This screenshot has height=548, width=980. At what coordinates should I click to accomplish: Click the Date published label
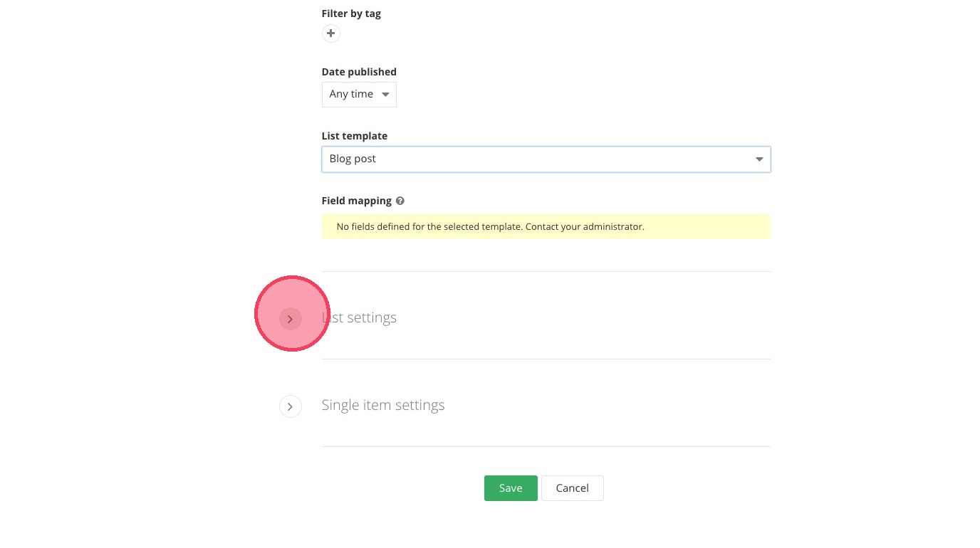359,72
